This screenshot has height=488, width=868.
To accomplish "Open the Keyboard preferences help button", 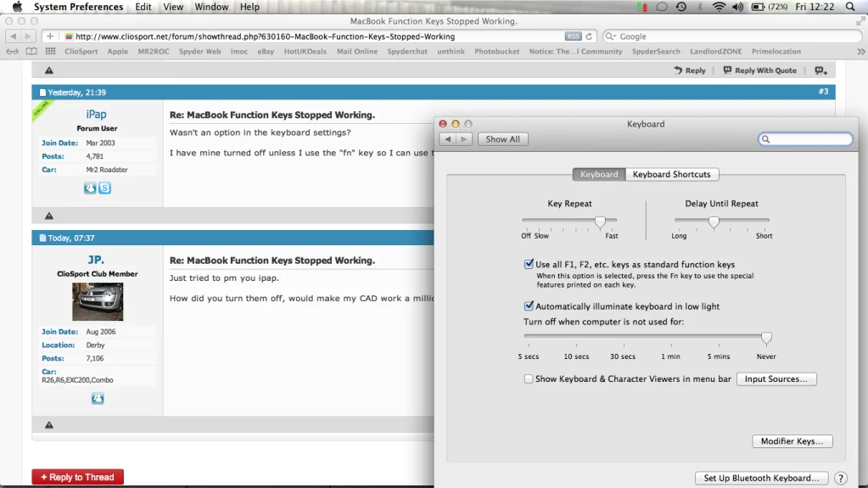I will [840, 478].
